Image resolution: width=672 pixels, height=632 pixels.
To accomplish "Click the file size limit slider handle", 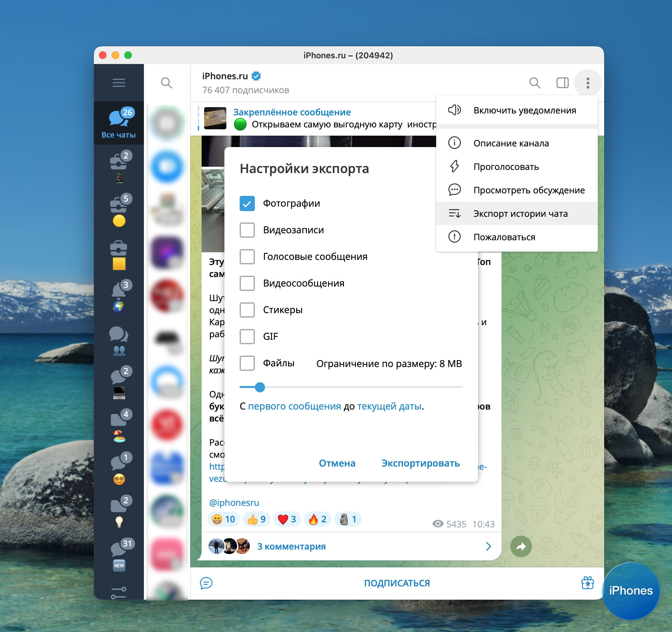I will [260, 387].
